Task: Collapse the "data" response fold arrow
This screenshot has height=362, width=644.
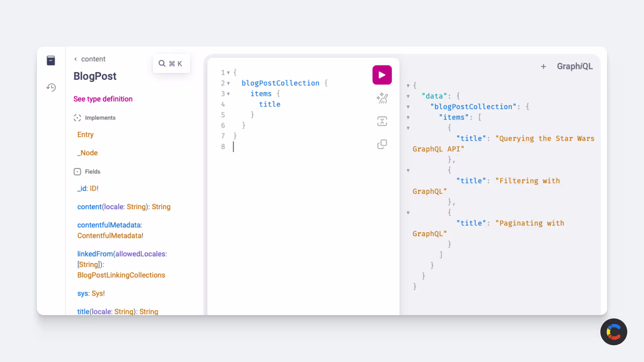Action: point(408,97)
